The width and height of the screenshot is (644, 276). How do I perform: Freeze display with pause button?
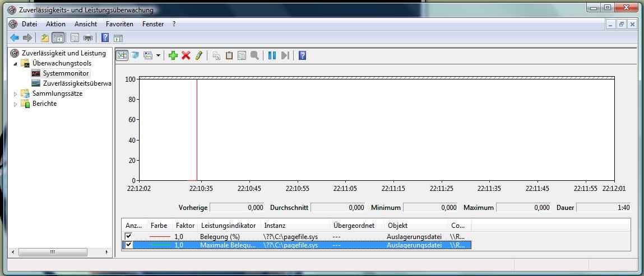coord(272,55)
